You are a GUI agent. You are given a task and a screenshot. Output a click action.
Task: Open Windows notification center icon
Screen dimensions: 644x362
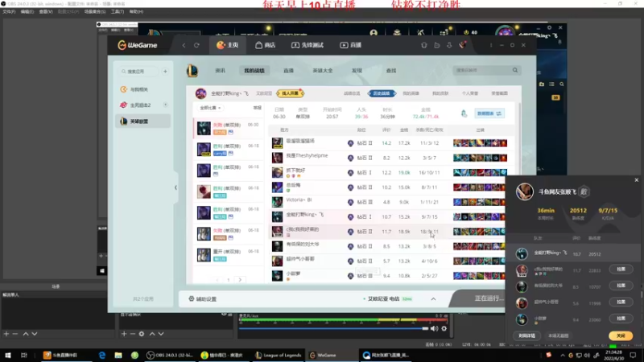pyautogui.click(x=633, y=356)
